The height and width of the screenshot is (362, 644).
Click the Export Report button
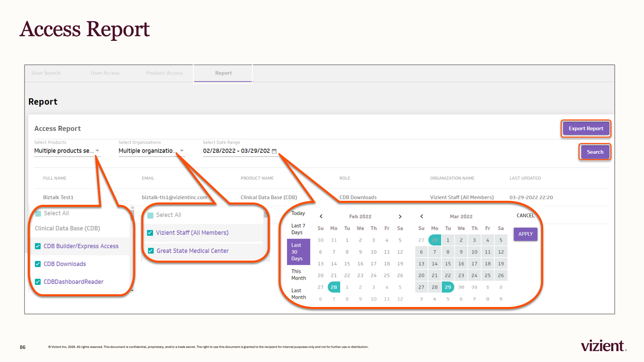586,128
